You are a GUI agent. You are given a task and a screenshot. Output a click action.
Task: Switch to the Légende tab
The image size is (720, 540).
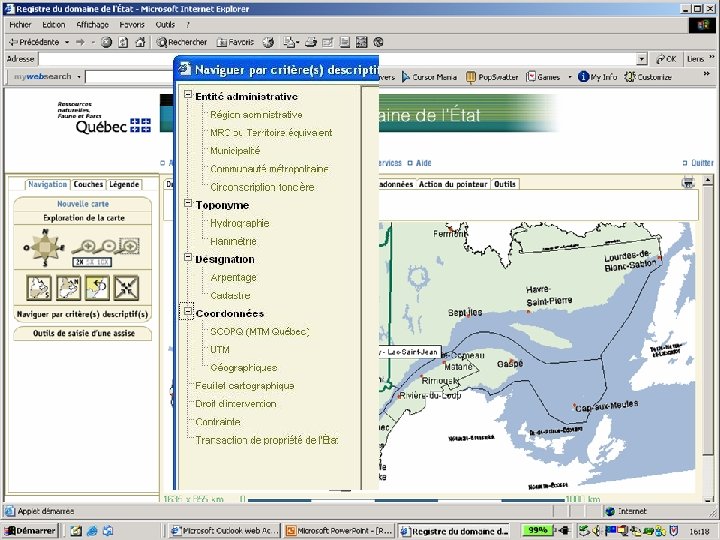pos(124,184)
